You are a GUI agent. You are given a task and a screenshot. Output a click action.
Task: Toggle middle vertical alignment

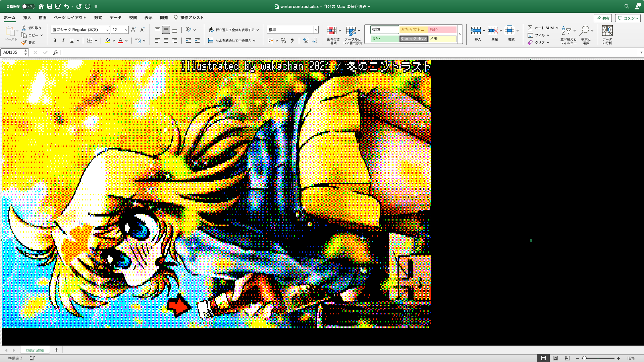[166, 30]
